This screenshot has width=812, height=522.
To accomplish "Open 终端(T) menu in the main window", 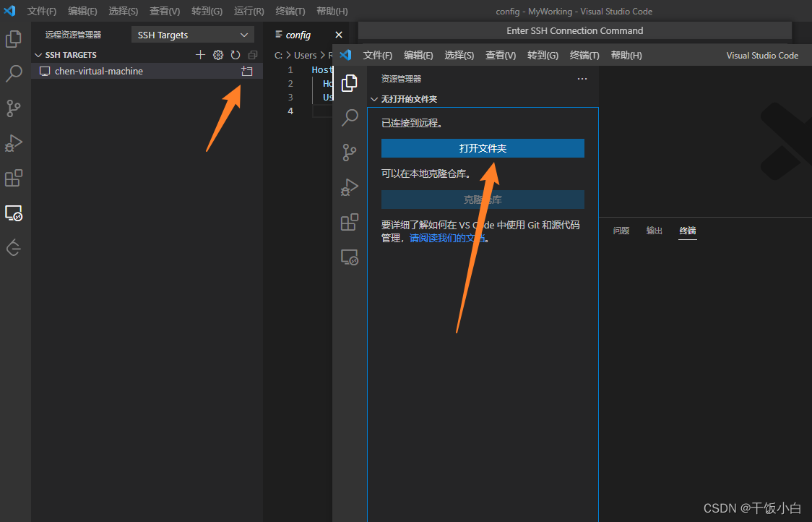I will (x=290, y=11).
